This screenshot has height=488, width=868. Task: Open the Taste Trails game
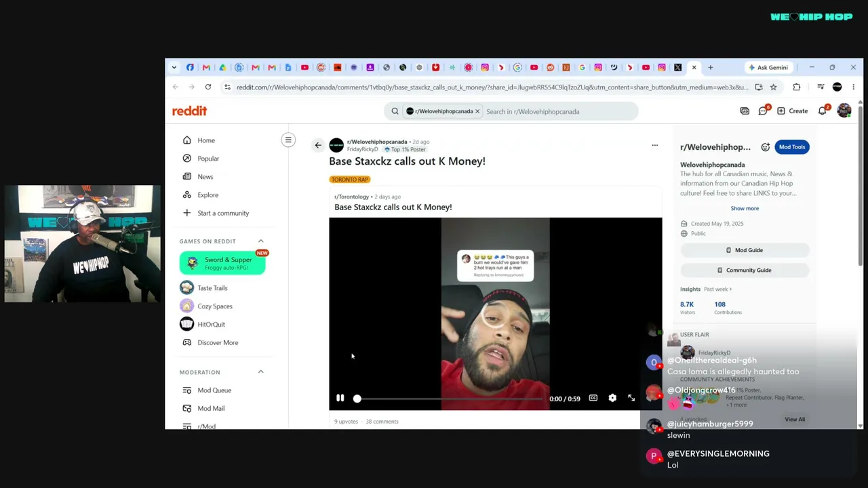click(212, 288)
